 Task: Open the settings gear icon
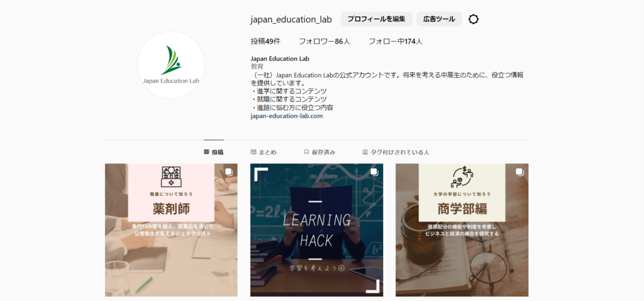point(473,19)
